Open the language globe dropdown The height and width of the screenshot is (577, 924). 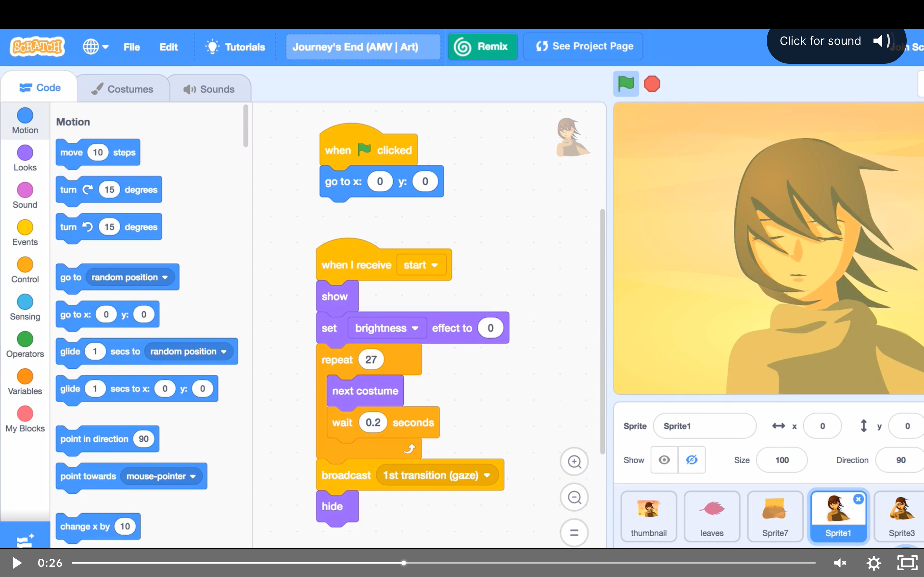(x=96, y=47)
